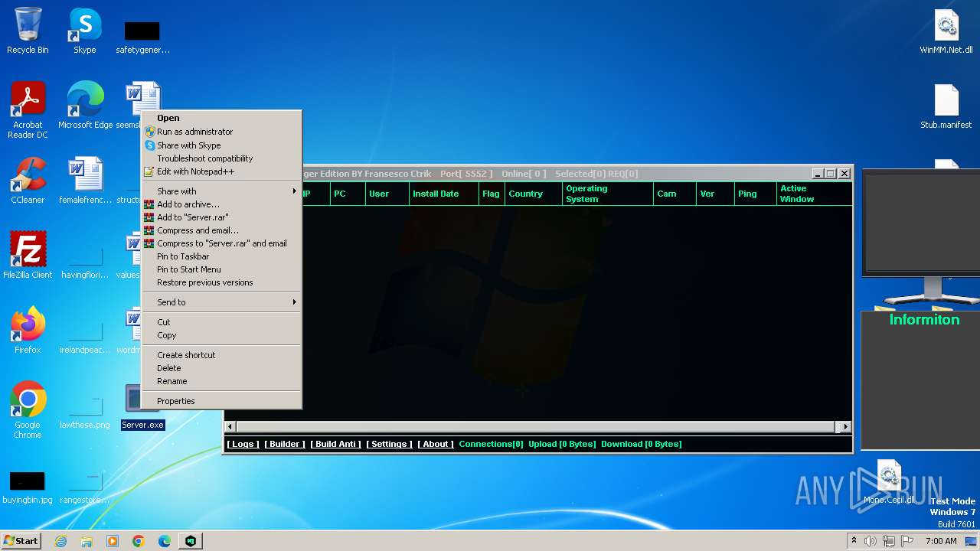This screenshot has height=551, width=980.
Task: Choose Compress to "Server.rar" and email
Action: tap(222, 243)
